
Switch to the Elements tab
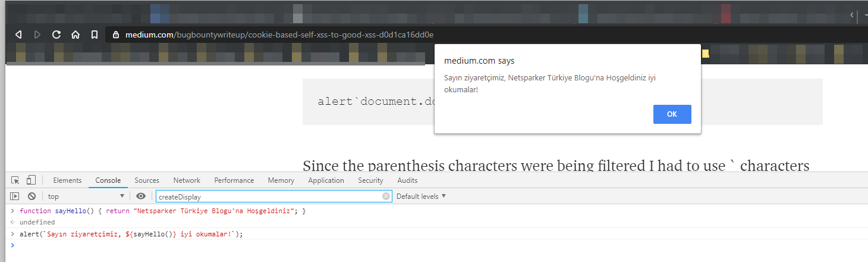coord(67,180)
